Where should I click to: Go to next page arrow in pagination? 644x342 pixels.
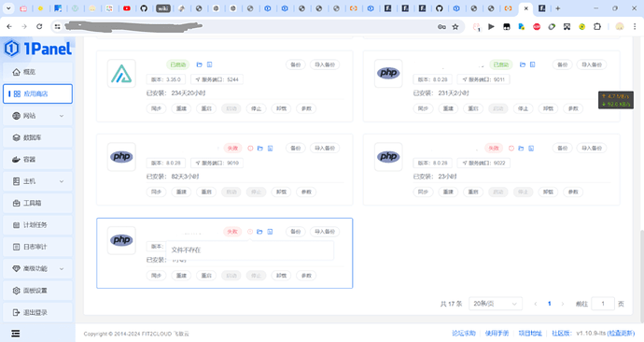tap(563, 304)
